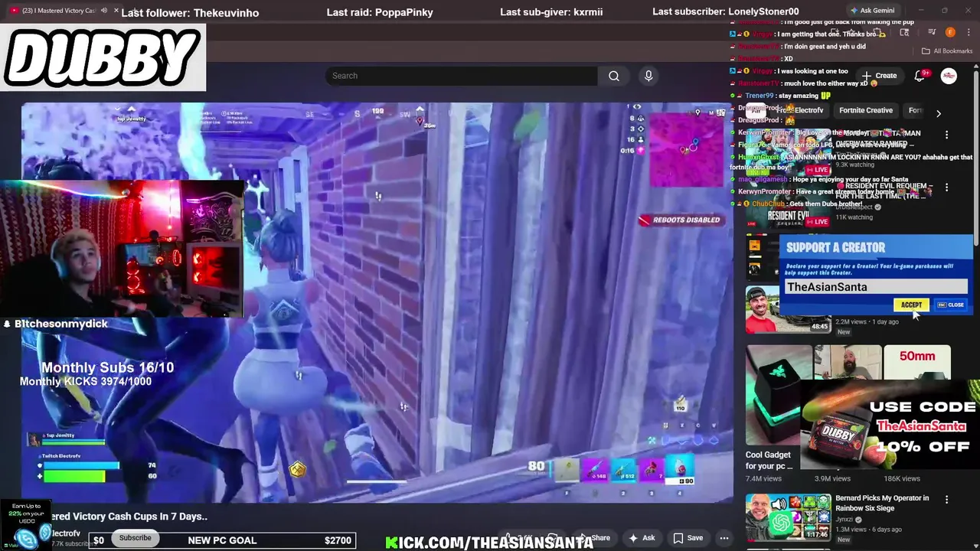Open the Create button on YouTube
The width and height of the screenshot is (980, 551).
[x=880, y=76]
